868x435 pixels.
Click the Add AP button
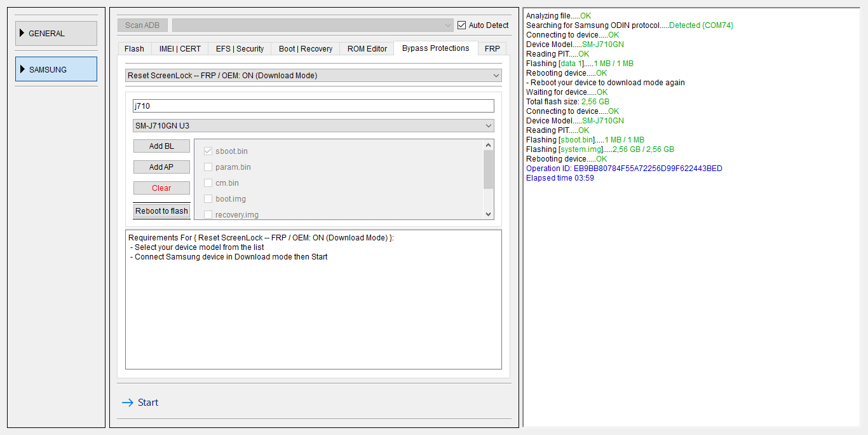pos(161,167)
